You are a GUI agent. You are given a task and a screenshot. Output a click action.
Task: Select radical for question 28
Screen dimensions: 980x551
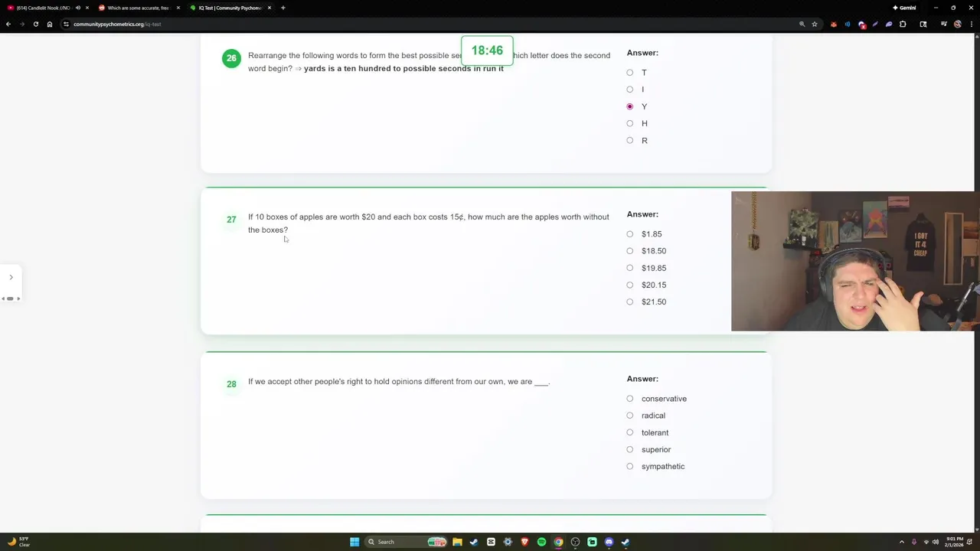pos(630,416)
